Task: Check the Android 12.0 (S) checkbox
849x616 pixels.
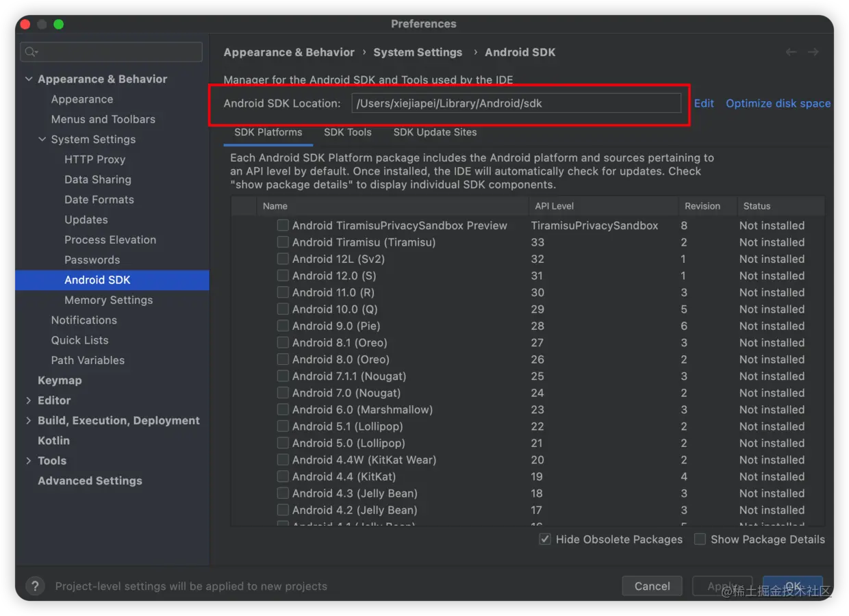Action: [x=283, y=276]
